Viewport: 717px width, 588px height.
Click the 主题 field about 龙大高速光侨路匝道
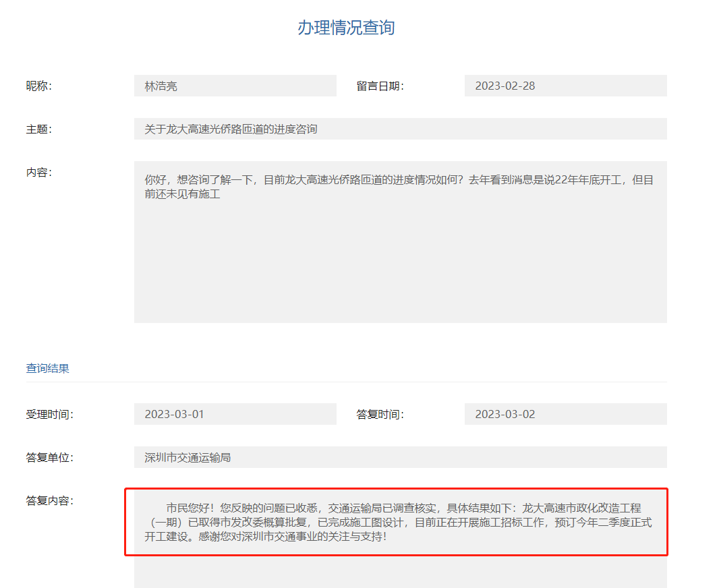coord(400,129)
